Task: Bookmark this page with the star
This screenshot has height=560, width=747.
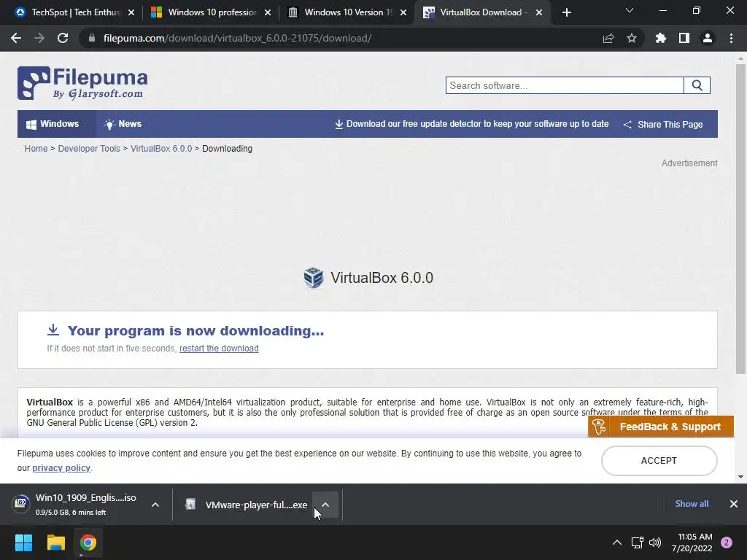Action: [632, 38]
